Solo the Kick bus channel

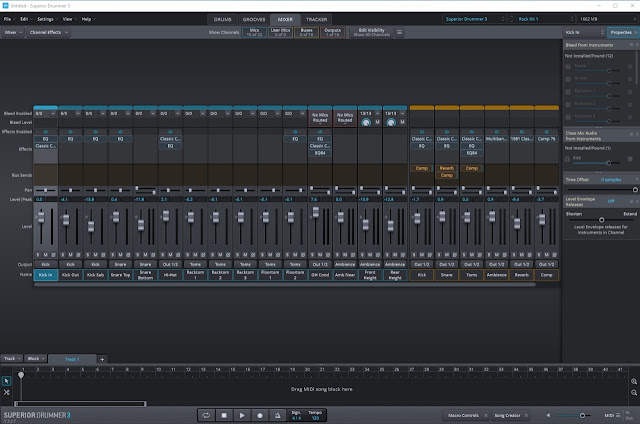[x=414, y=255]
